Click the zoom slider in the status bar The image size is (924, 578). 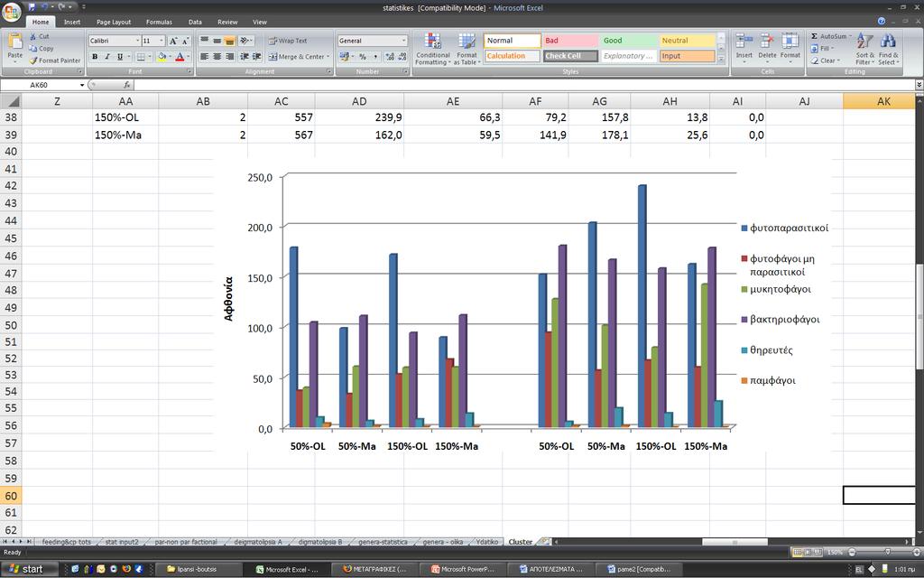(888, 553)
